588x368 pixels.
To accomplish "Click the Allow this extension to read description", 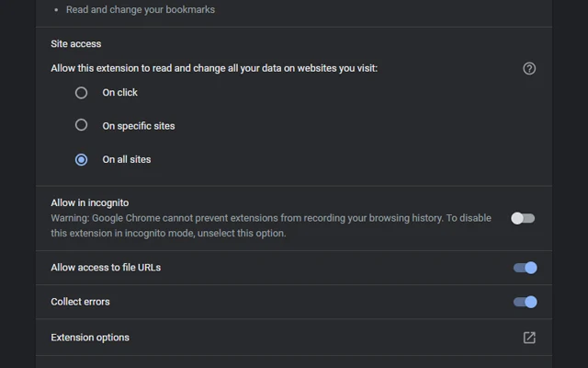I will 214,68.
